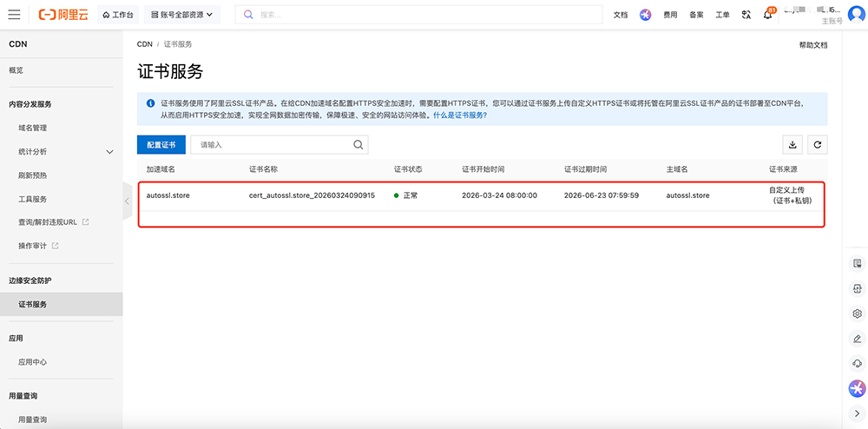Open 刷新预热 in the sidebar

[x=33, y=175]
